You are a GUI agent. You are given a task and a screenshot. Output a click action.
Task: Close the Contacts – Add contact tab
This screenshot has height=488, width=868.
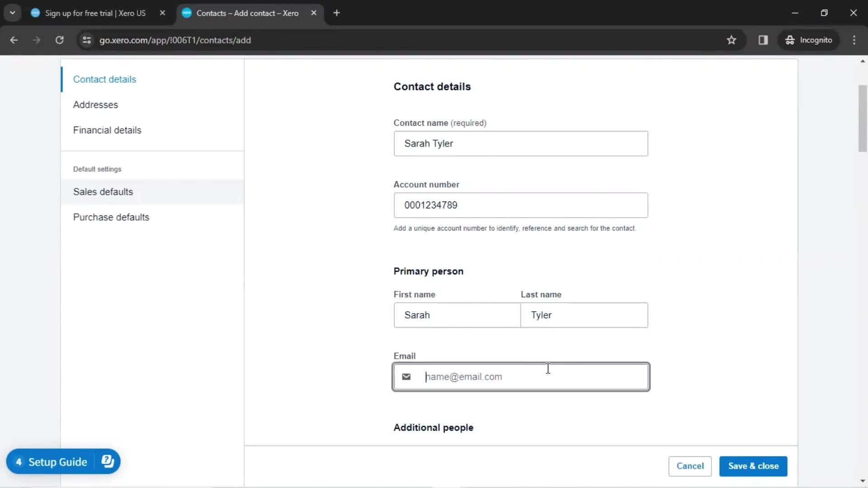[x=314, y=13]
